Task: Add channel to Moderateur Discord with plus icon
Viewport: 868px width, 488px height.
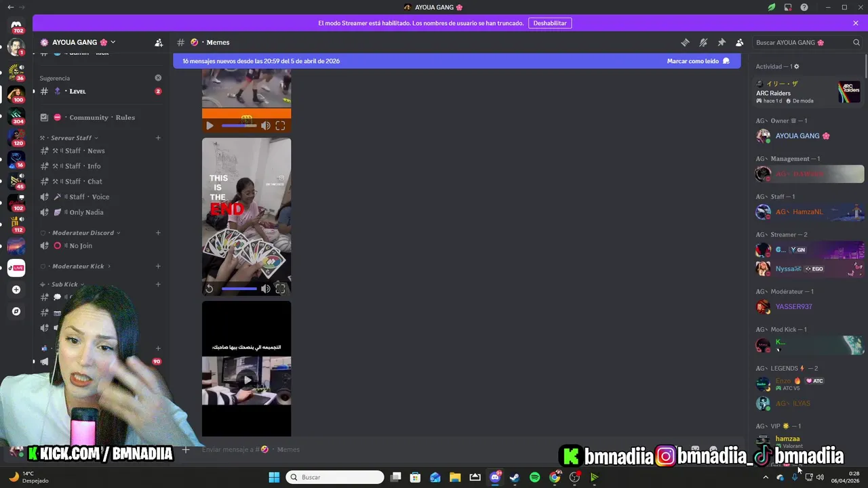Action: coord(158,232)
